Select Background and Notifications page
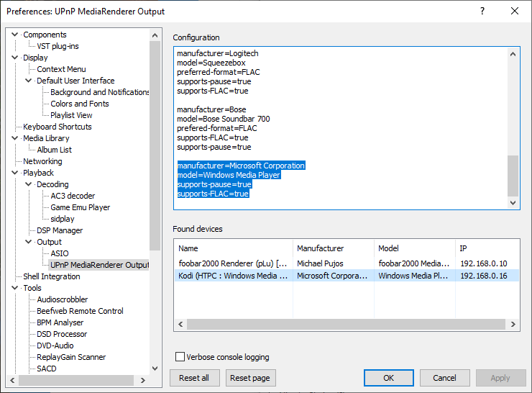The image size is (532, 393). click(99, 92)
